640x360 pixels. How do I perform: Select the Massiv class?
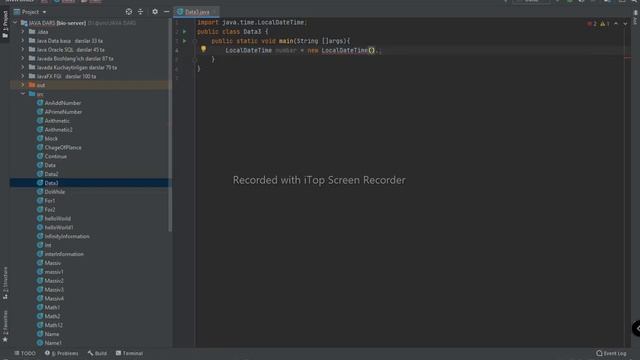[x=49, y=263]
